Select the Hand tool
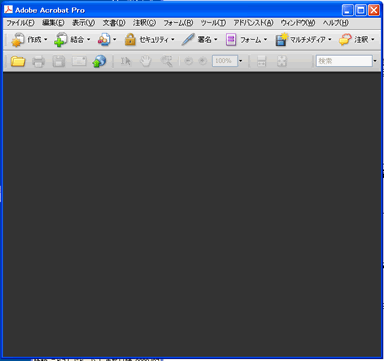Viewport: 384px width, 361px height. pyautogui.click(x=146, y=61)
